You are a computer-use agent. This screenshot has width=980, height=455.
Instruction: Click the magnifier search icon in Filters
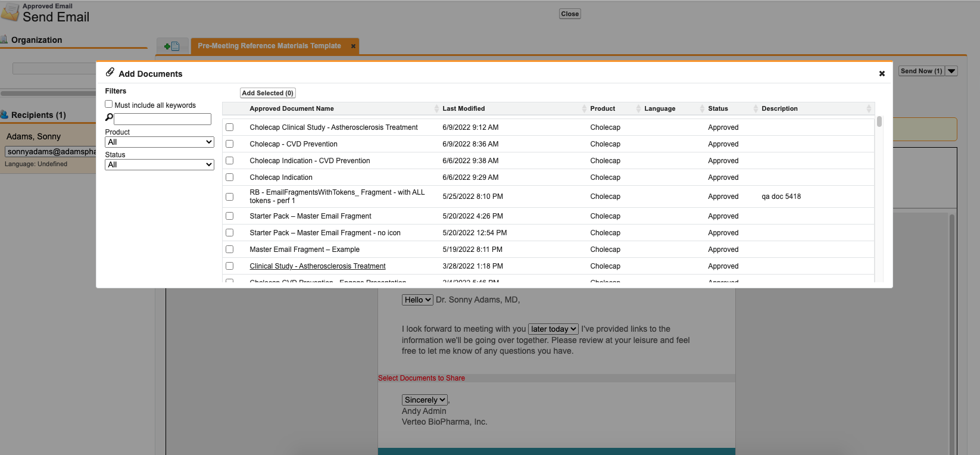109,118
